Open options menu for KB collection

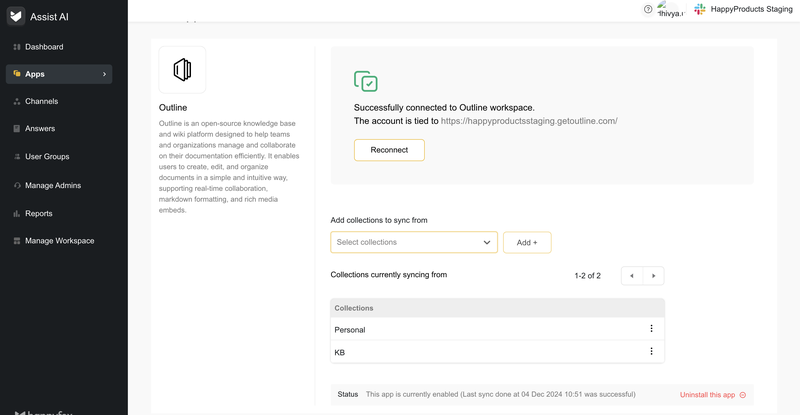pos(652,351)
